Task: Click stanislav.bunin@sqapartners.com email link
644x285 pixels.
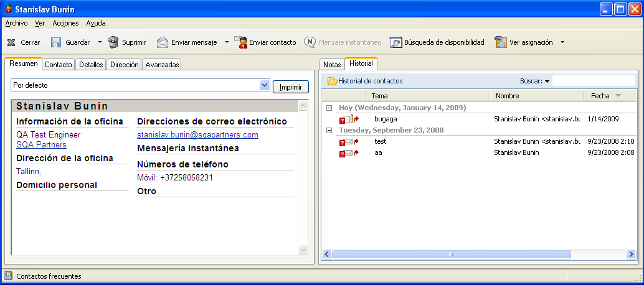Action: [197, 135]
